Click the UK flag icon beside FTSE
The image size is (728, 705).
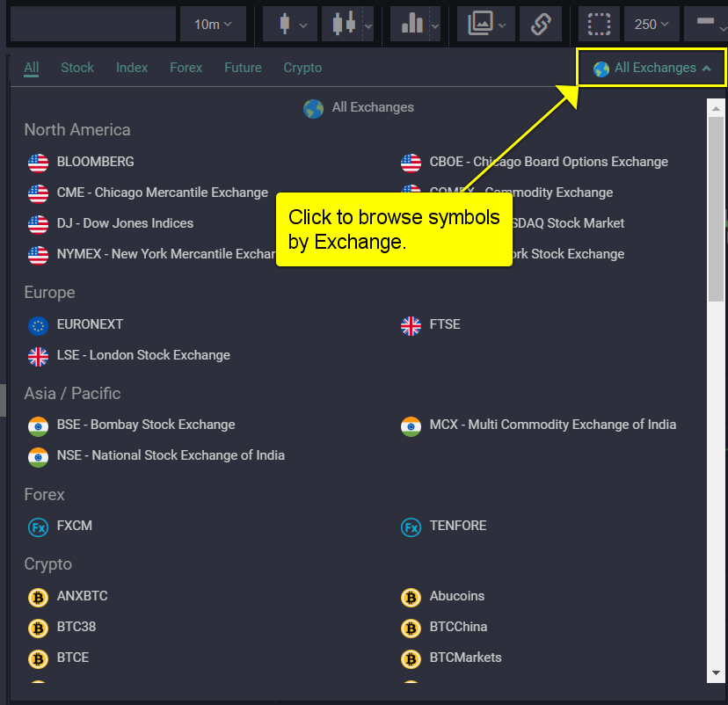point(411,325)
